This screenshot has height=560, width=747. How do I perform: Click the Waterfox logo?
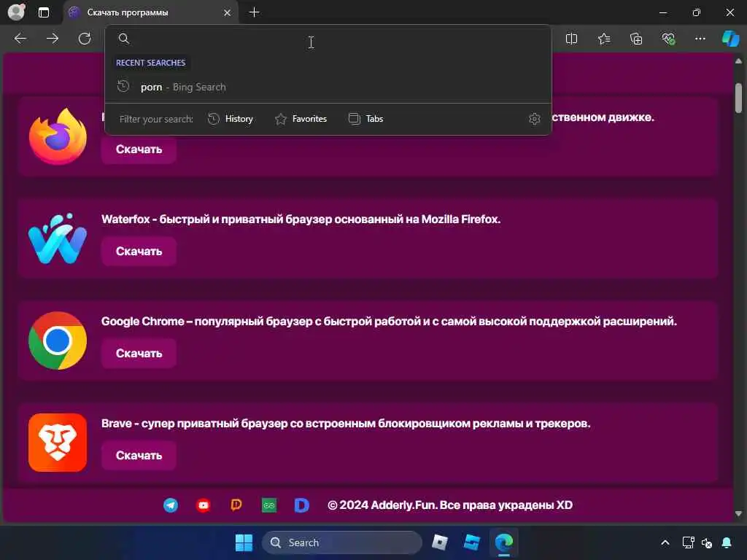58,238
